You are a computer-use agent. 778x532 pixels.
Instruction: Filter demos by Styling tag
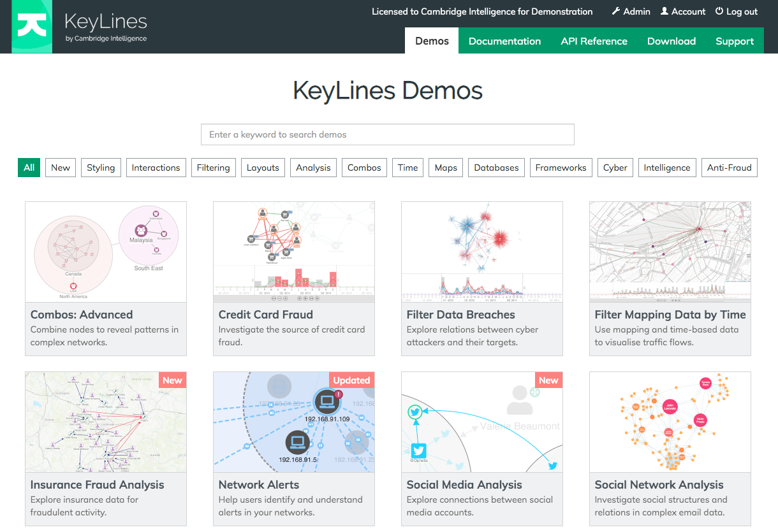101,168
